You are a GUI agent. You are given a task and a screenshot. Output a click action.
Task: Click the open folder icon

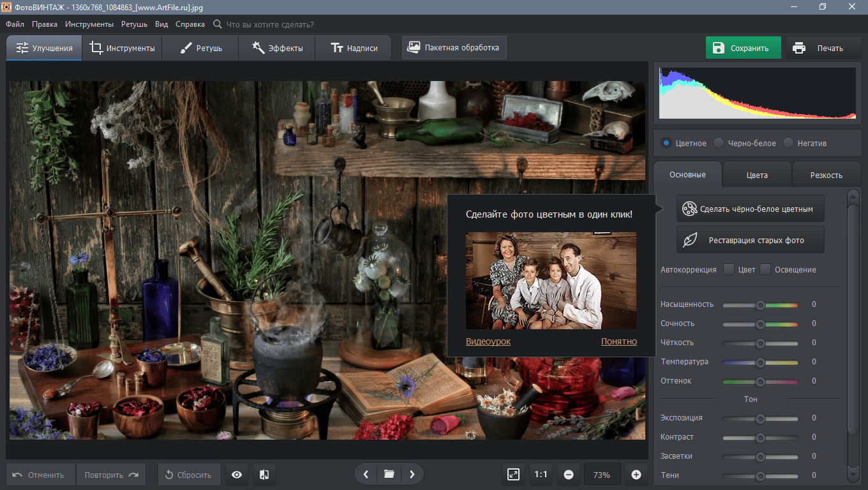coord(389,475)
